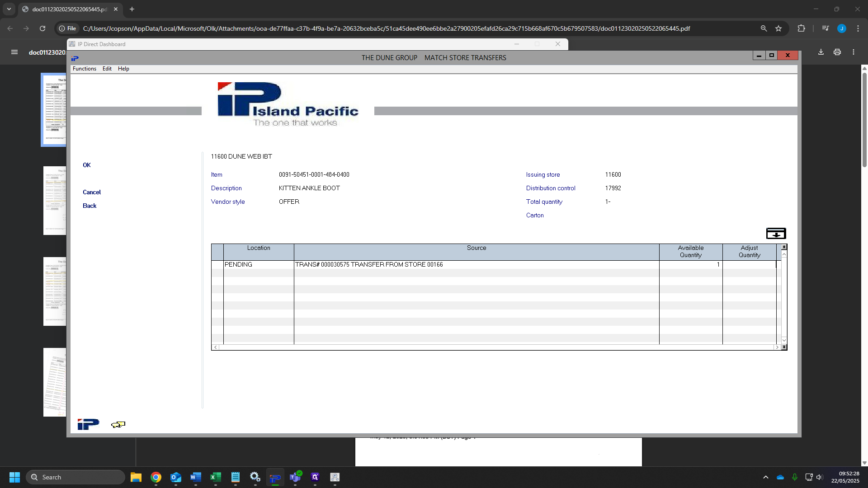Print the PDF document
This screenshot has width=868, height=488.
(837, 52)
